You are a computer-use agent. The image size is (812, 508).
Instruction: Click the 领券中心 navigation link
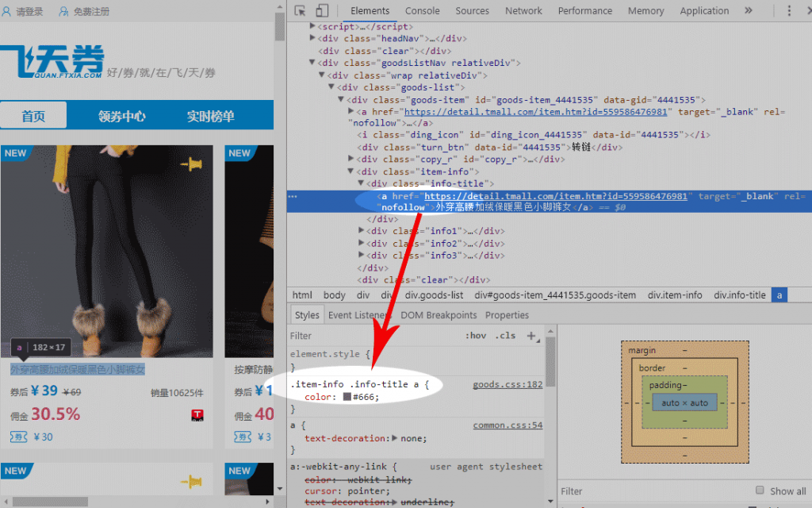point(121,116)
